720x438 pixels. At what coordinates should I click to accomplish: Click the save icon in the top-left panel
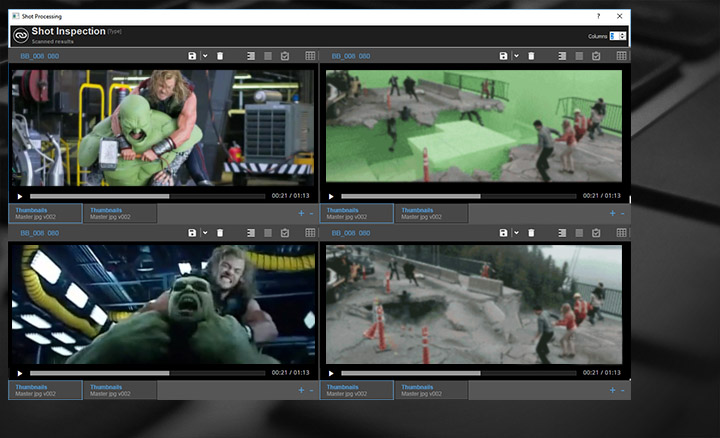click(x=192, y=56)
